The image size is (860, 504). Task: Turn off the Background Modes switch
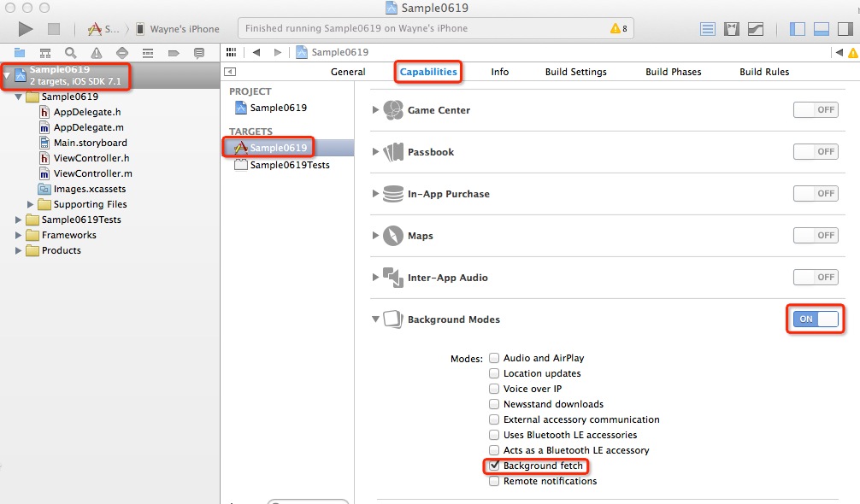[816, 319]
